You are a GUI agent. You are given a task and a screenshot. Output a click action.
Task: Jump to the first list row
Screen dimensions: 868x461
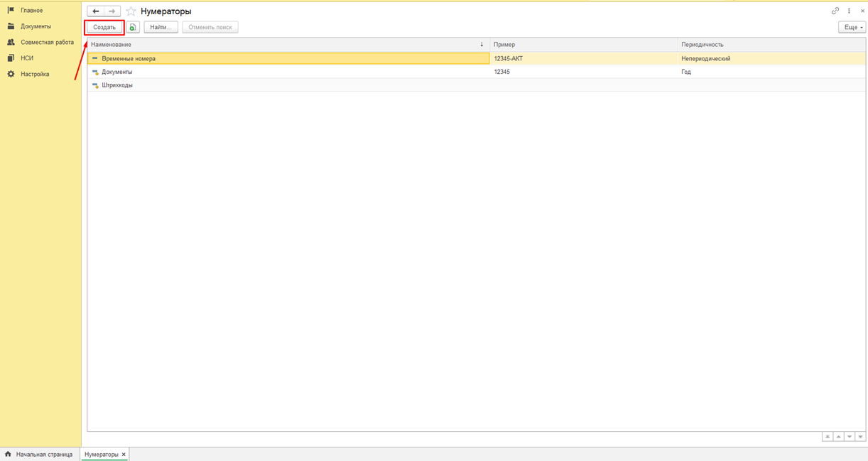click(828, 437)
